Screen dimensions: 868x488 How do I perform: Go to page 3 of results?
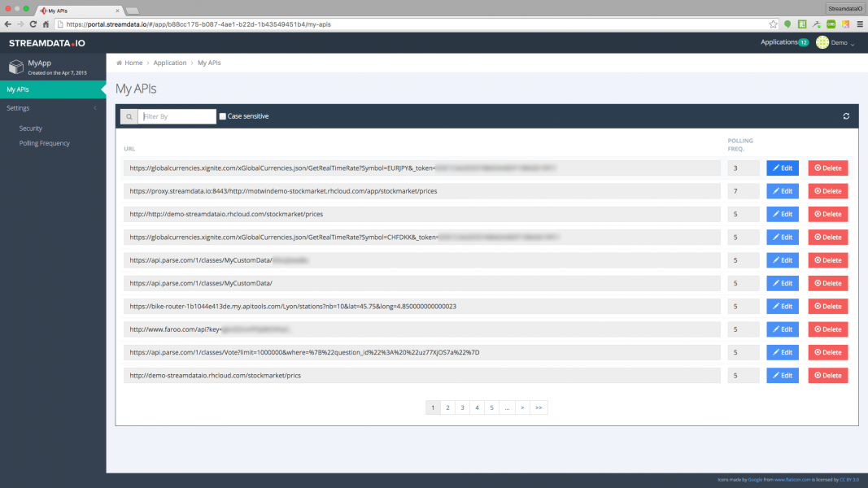coord(462,407)
